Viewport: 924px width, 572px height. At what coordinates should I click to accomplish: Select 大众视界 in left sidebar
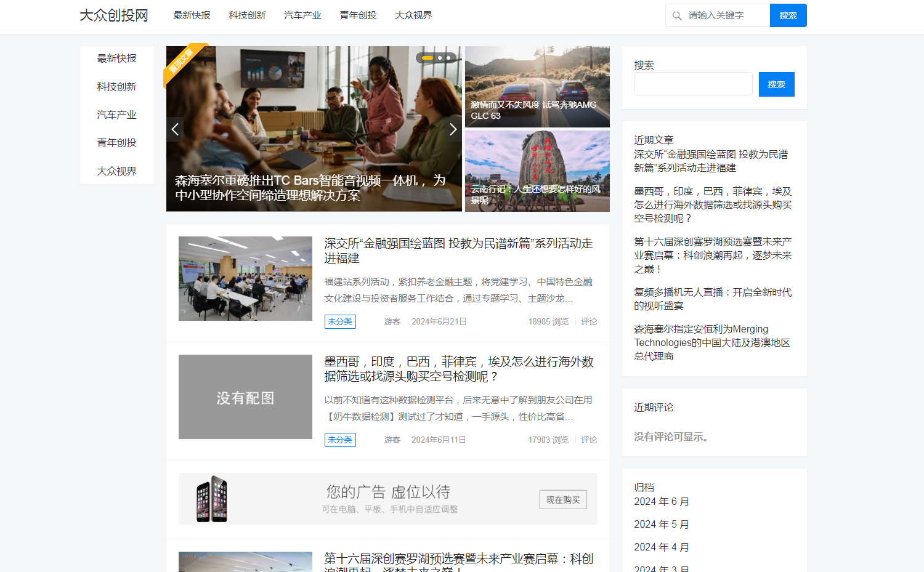point(116,171)
